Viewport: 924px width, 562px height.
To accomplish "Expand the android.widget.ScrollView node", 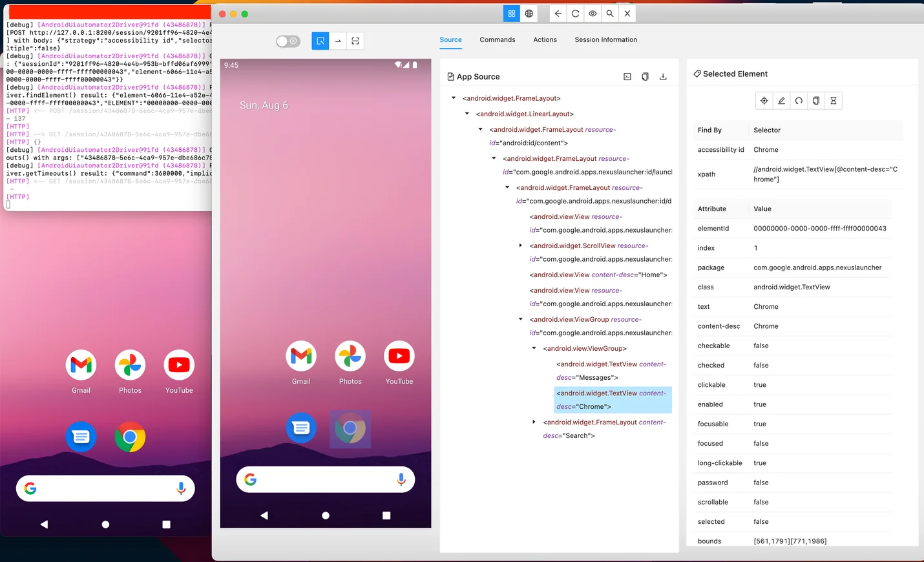I will 521,245.
